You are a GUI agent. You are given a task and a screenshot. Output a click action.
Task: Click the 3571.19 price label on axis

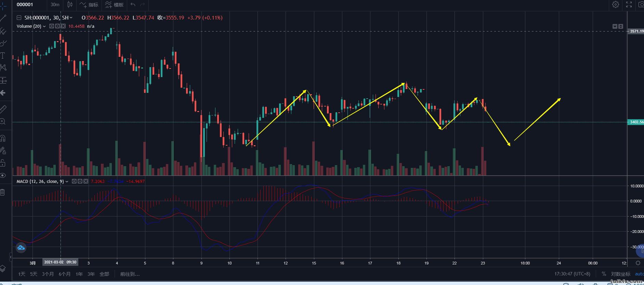[636, 31]
